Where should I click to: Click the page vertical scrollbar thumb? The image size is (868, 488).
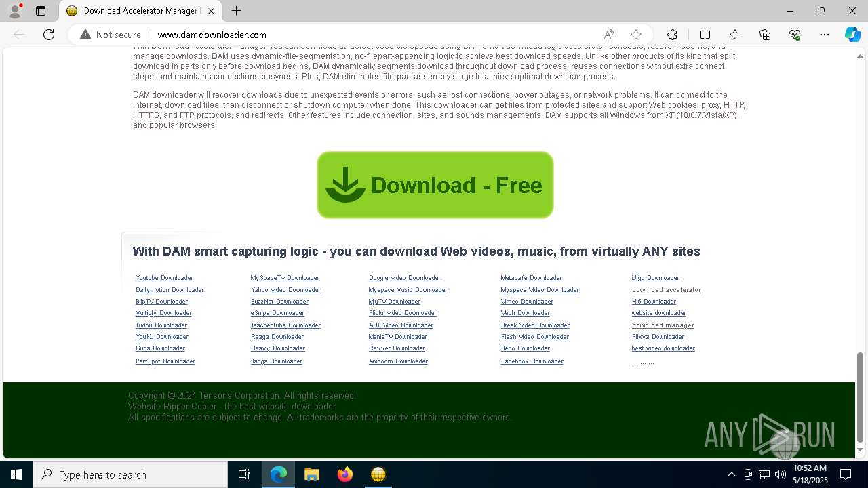861,396
